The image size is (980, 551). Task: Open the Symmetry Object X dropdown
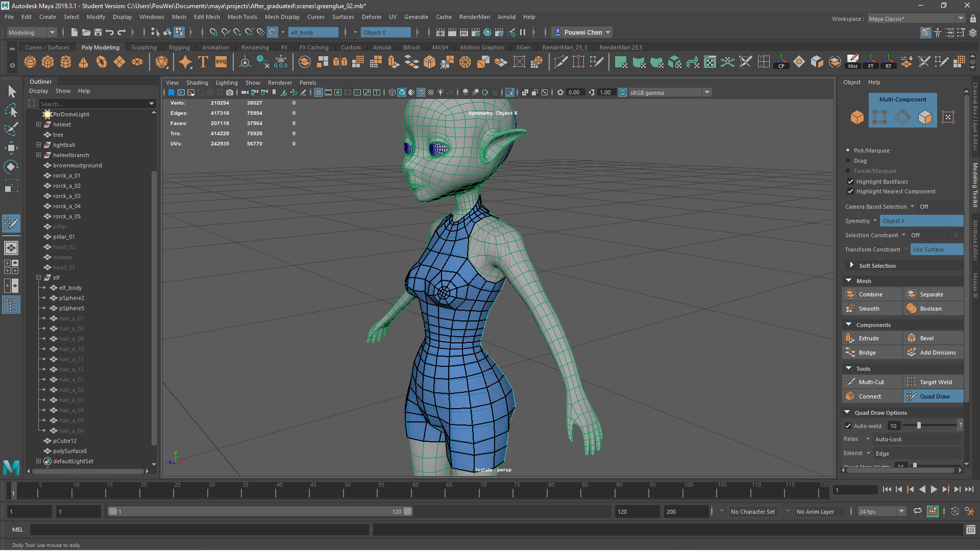coord(921,221)
